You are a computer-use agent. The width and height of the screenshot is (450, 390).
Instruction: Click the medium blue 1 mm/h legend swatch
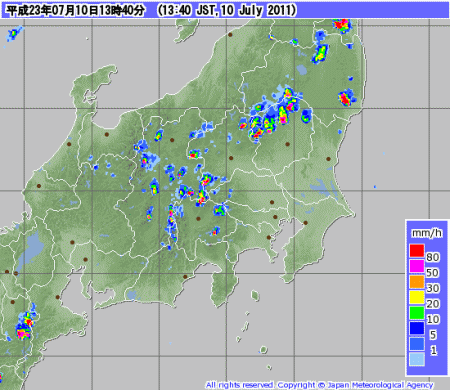coord(417,344)
